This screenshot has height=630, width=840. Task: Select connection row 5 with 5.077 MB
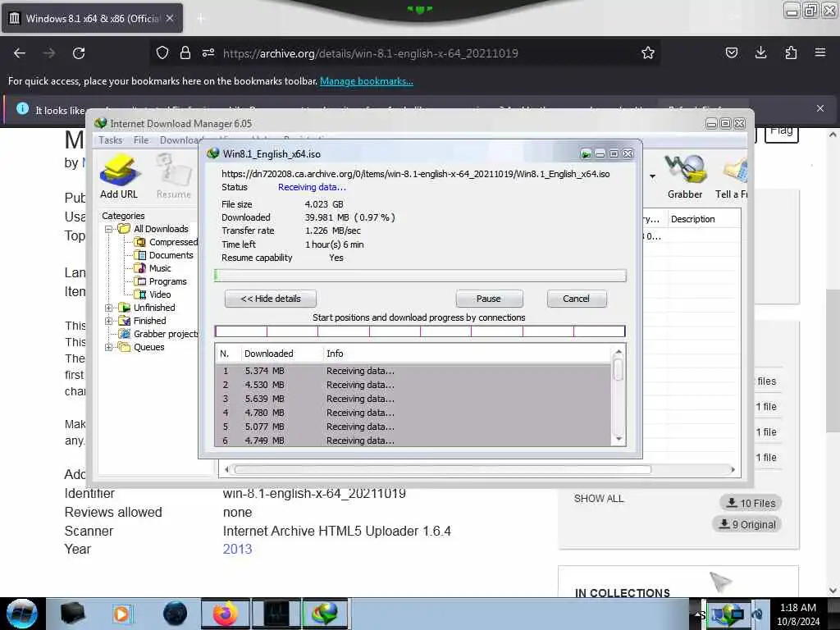click(413, 427)
